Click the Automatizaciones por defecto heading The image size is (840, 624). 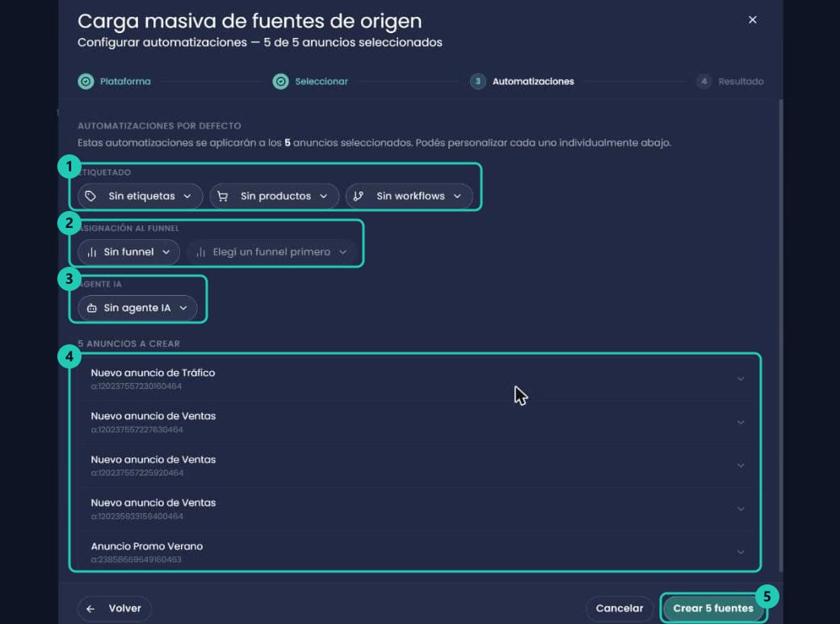[x=159, y=126]
